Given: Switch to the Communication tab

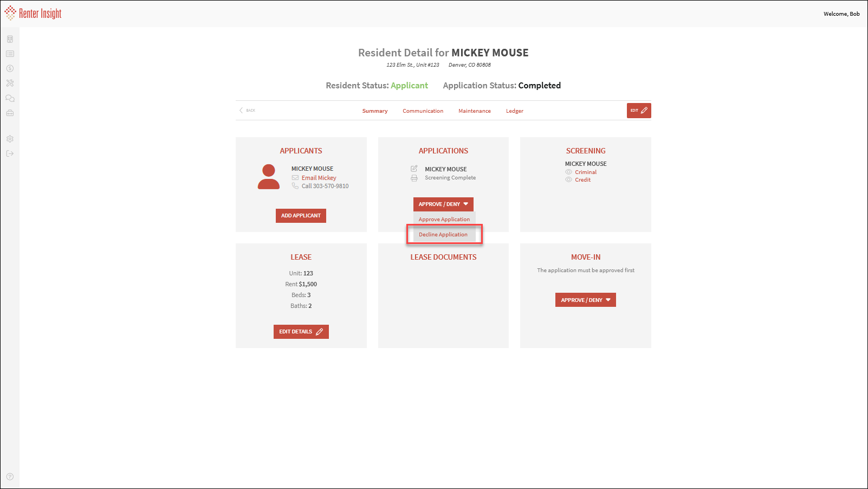Looking at the screenshot, I should [423, 111].
